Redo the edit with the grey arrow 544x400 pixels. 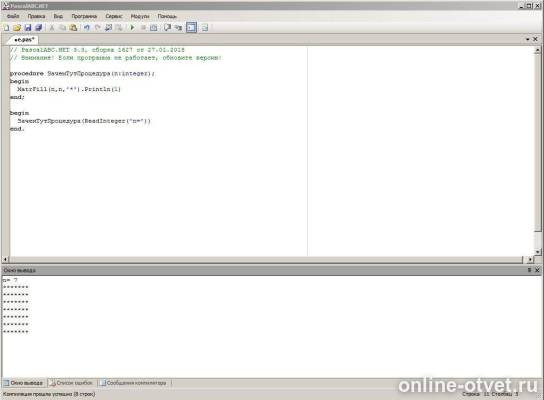click(97, 28)
